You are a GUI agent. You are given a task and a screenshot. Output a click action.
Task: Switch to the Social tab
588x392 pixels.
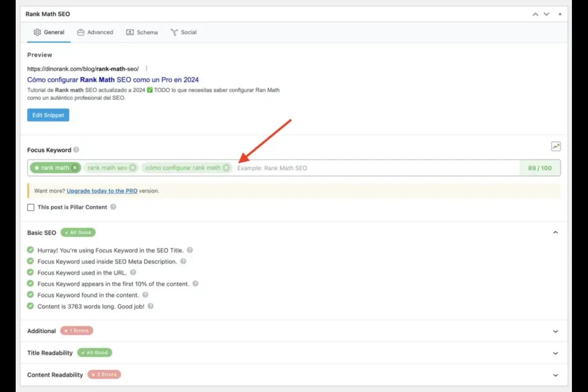pos(184,32)
